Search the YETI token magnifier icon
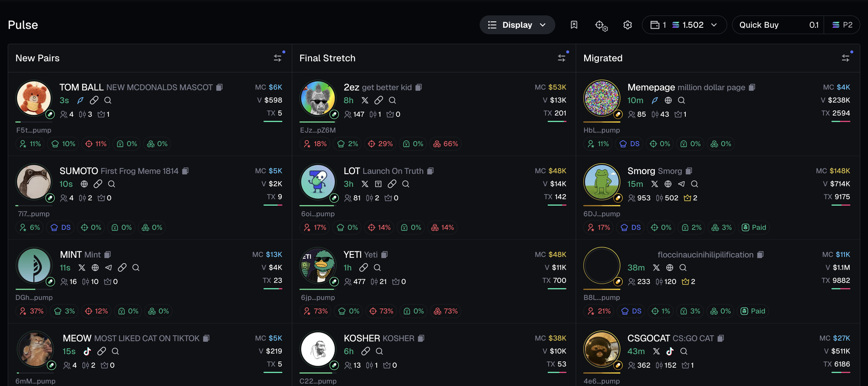Screen dimensions: 868x386 tap(377, 267)
